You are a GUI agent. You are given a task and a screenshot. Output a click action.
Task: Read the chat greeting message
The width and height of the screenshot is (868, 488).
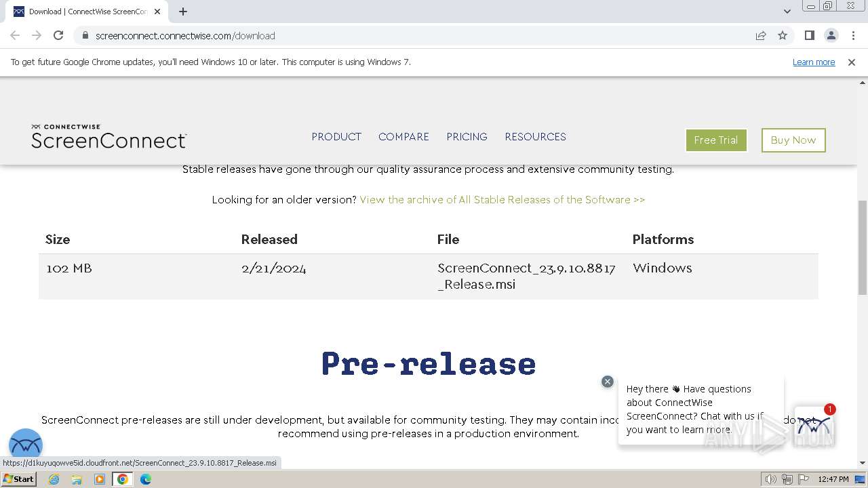point(696,409)
